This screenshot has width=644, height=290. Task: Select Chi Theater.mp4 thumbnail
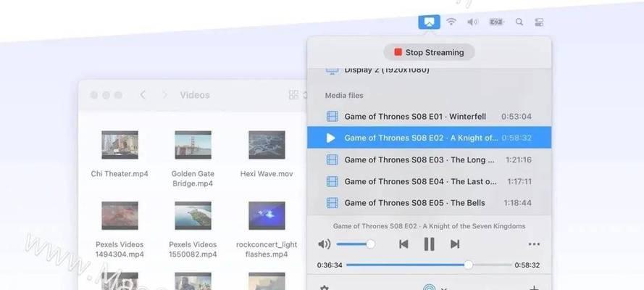[x=120, y=144]
